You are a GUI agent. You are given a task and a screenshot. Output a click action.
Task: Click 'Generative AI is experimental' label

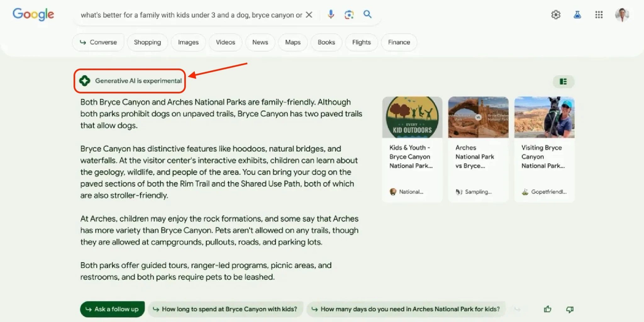138,81
